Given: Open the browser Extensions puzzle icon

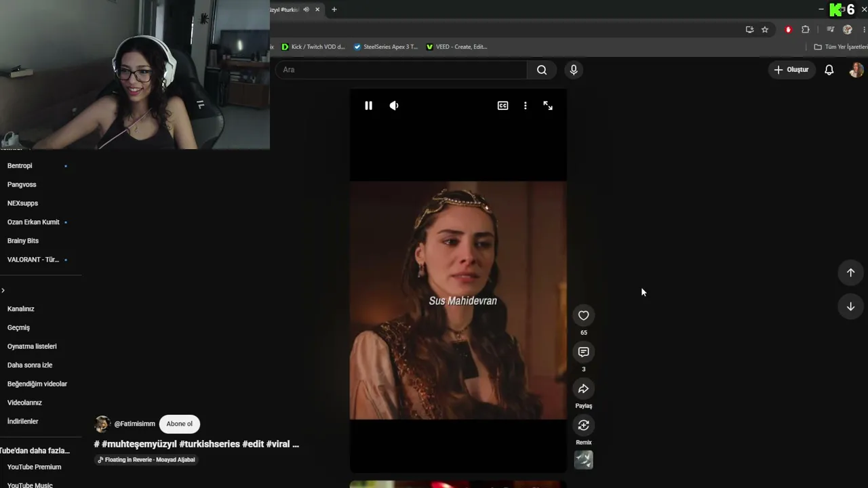Looking at the screenshot, I should click(806, 30).
